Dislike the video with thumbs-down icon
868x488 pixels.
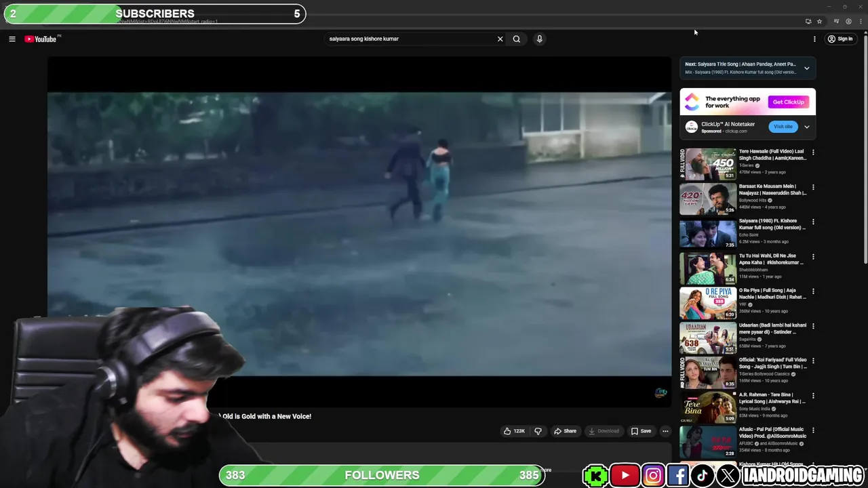click(x=538, y=431)
